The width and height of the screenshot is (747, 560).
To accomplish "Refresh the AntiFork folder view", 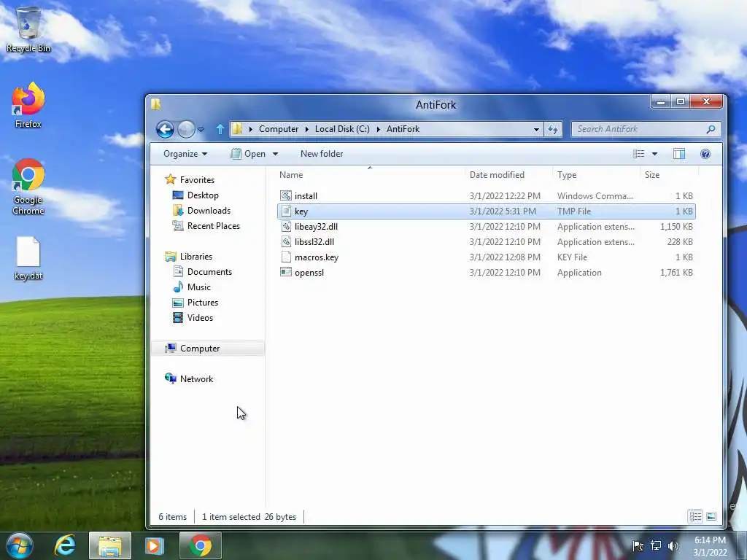I will click(x=553, y=129).
